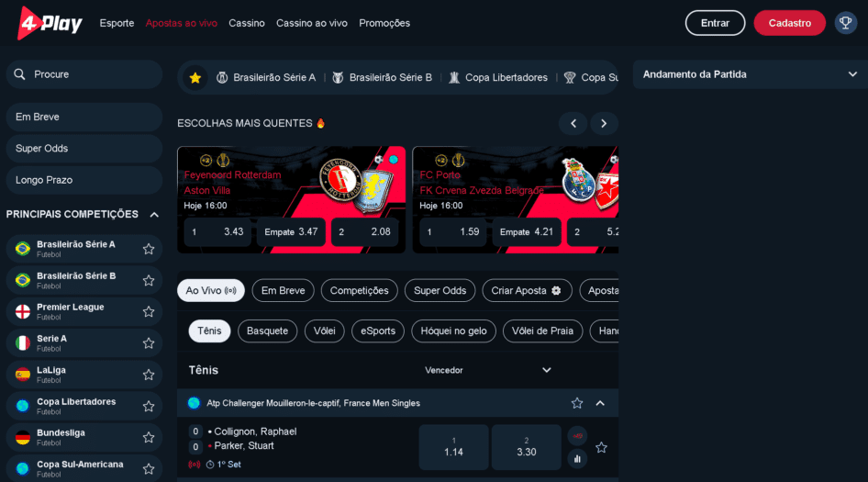Open live tracker icon for Collignon match
The height and width of the screenshot is (482, 868).
point(577,436)
